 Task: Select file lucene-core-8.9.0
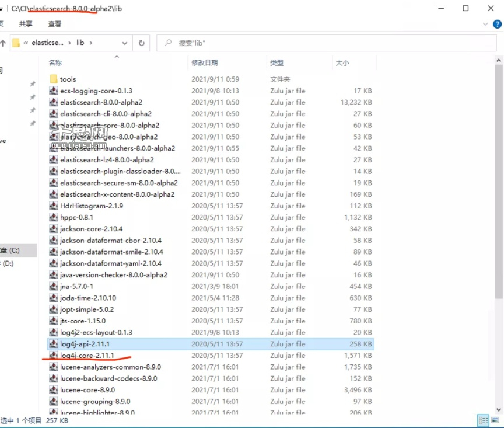coord(87,390)
